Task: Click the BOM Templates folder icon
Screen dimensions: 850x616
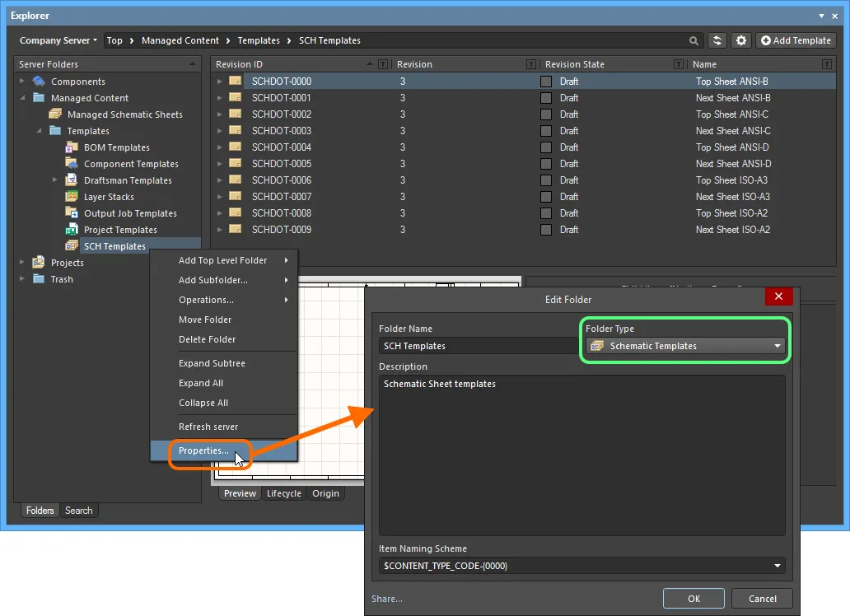Action: 72,147
